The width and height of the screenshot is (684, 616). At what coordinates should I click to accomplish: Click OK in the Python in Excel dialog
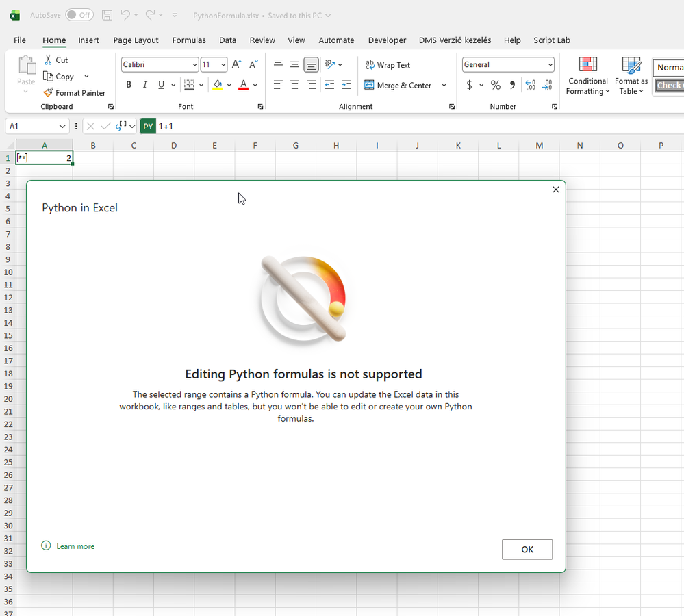tap(527, 550)
